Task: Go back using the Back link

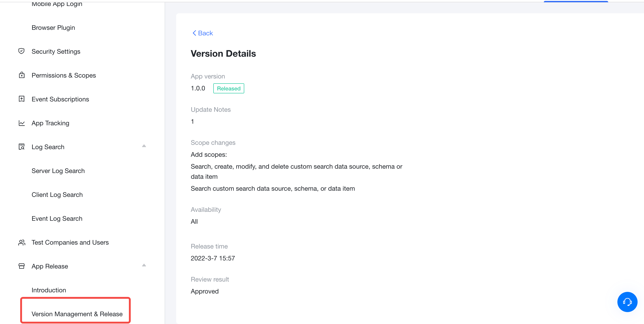Action: tap(205, 33)
